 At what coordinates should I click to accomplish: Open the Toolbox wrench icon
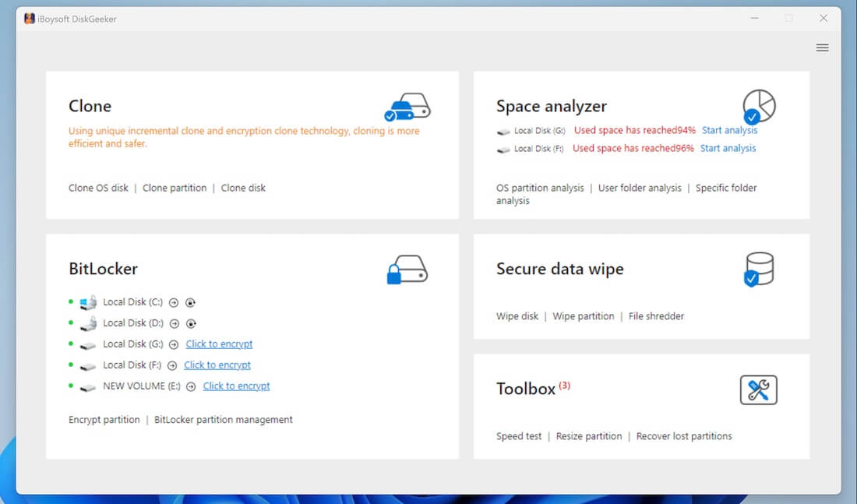coord(758,389)
